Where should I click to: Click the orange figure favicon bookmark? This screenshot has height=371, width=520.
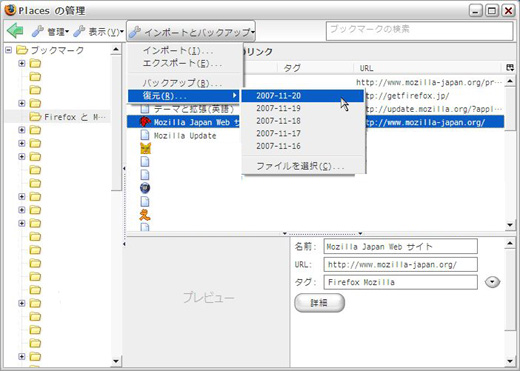145,214
